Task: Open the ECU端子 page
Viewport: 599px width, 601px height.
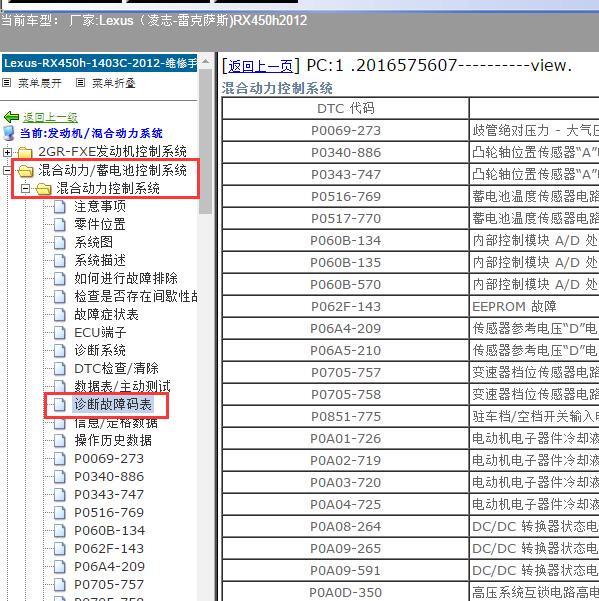Action: tap(100, 332)
